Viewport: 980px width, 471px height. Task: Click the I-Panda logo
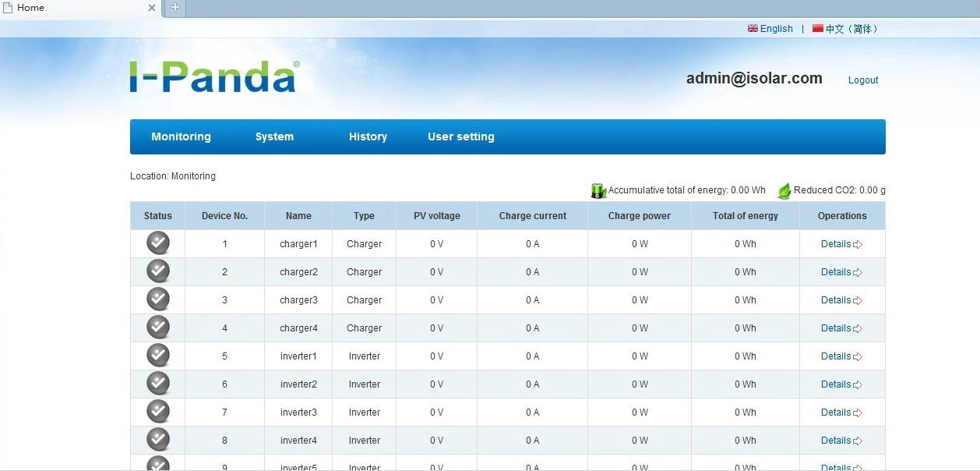click(214, 76)
